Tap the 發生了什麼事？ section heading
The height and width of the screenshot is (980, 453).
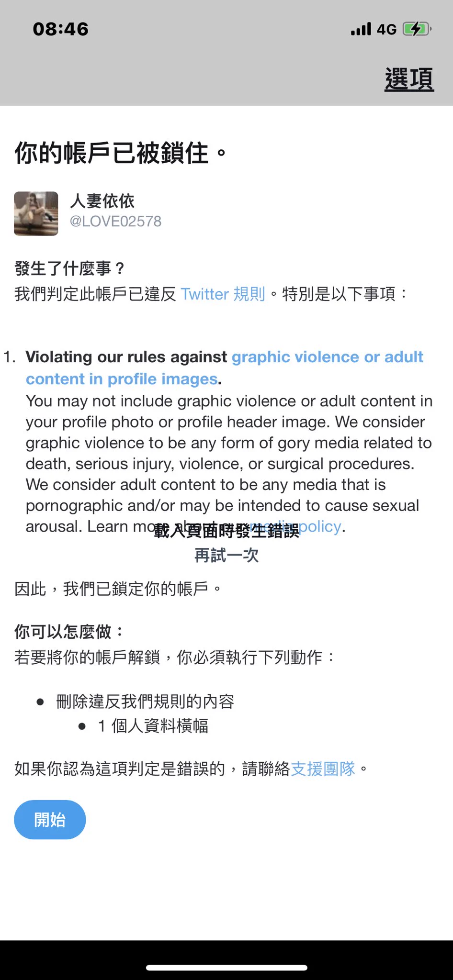point(70,268)
